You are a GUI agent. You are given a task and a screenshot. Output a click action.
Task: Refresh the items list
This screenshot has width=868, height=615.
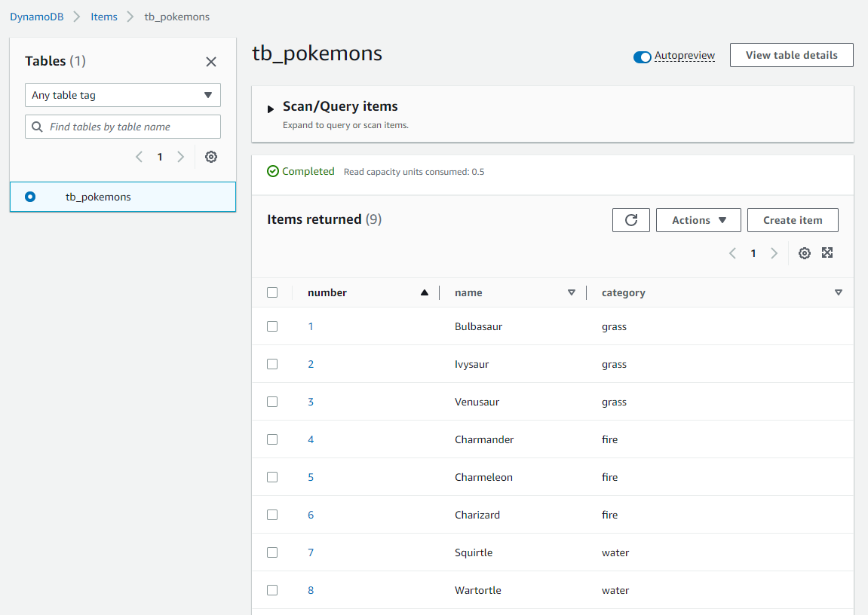[630, 219]
